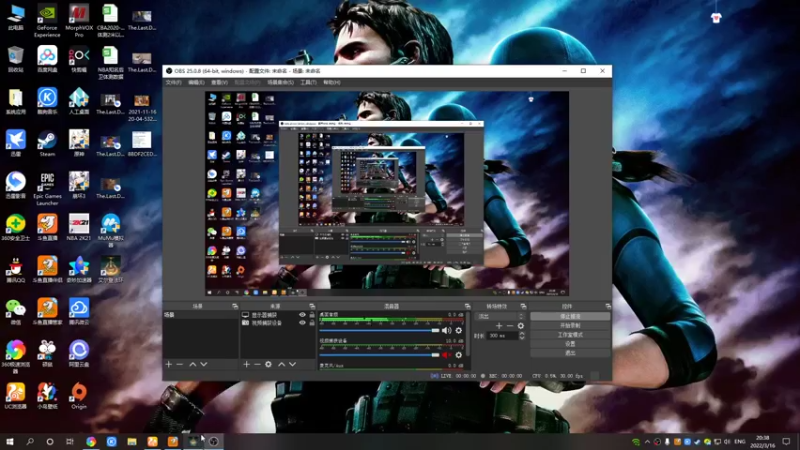This screenshot has width=800, height=450.
Task: Toggle video capture device visibility eye
Action: pos(302,323)
